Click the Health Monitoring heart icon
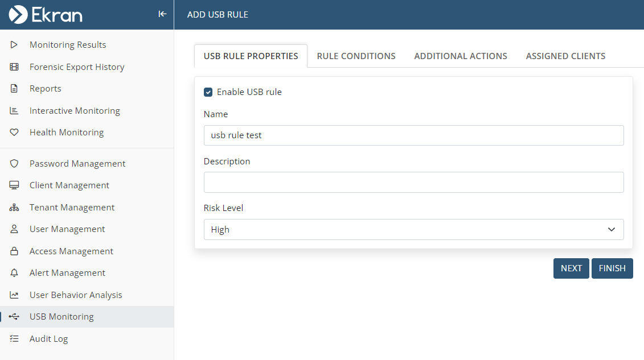The width and height of the screenshot is (644, 360). click(14, 133)
